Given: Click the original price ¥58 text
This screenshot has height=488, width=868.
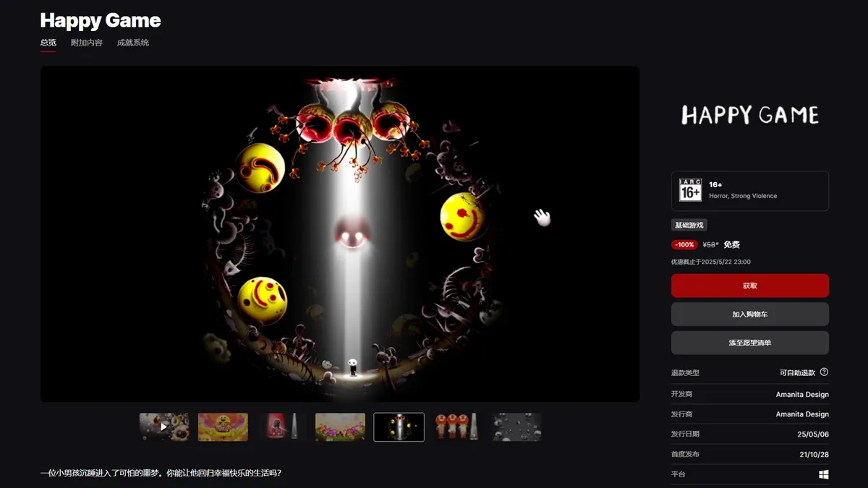Looking at the screenshot, I should pyautogui.click(x=710, y=244).
